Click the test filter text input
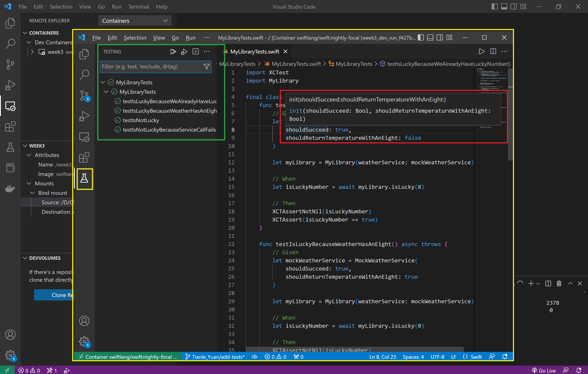 [x=151, y=66]
